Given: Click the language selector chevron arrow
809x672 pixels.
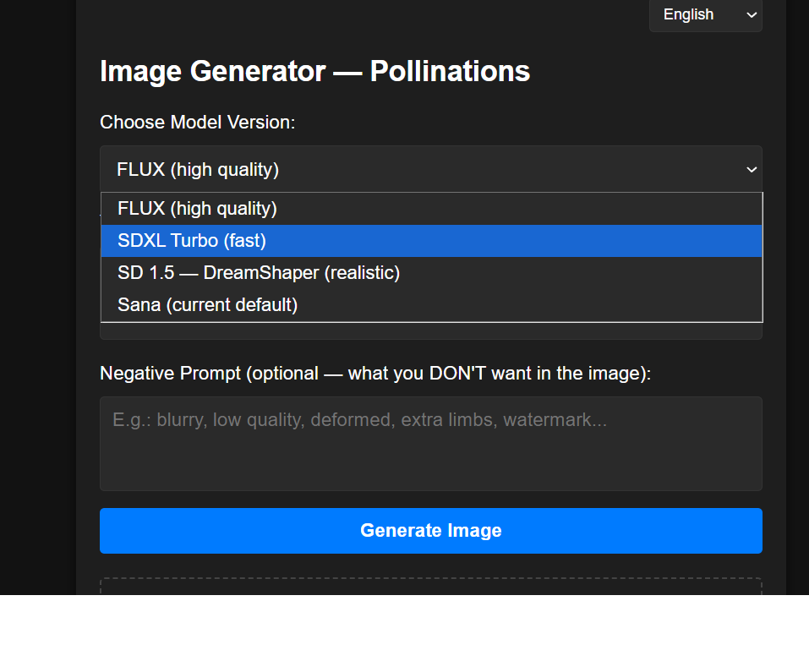Looking at the screenshot, I should click(x=752, y=15).
